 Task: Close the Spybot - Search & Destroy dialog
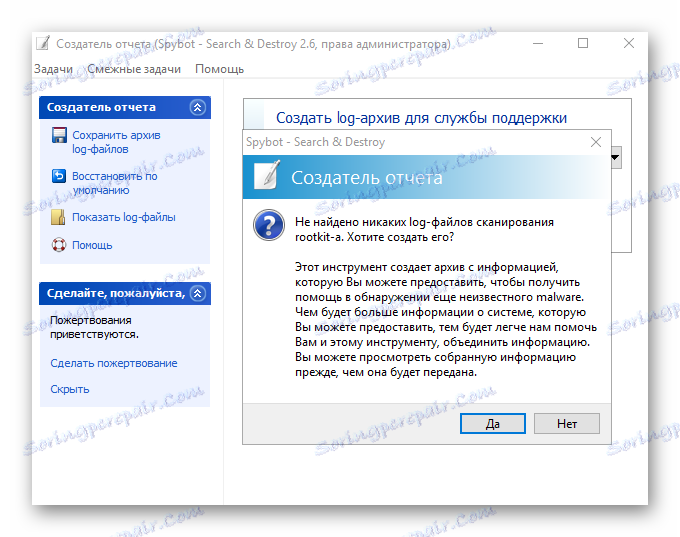(x=596, y=142)
